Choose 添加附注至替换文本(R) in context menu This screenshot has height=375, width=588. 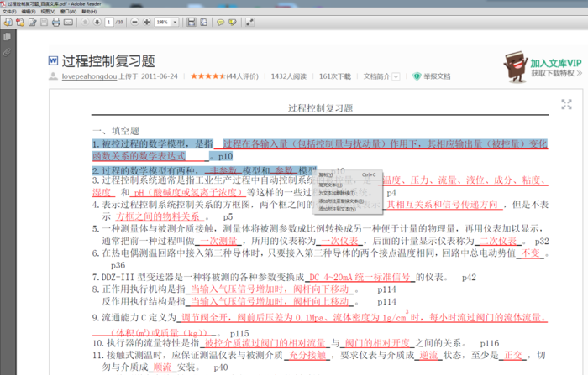[x=347, y=201]
